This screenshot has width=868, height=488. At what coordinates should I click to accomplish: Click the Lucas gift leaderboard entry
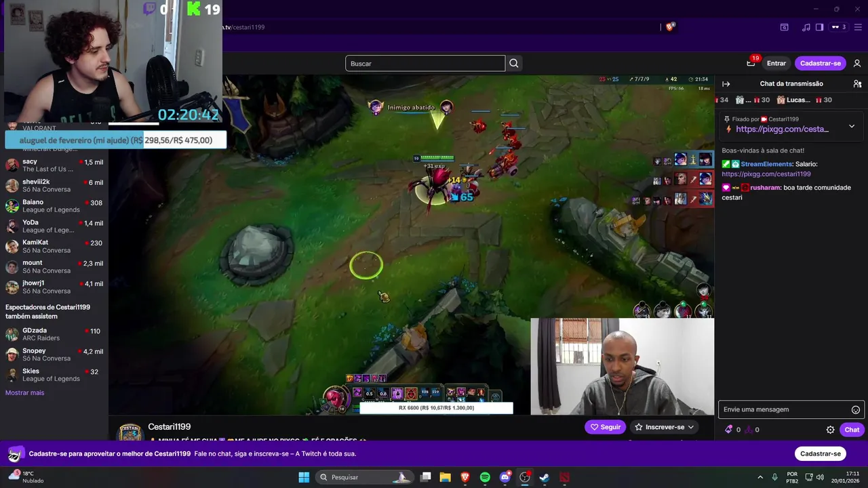click(804, 100)
